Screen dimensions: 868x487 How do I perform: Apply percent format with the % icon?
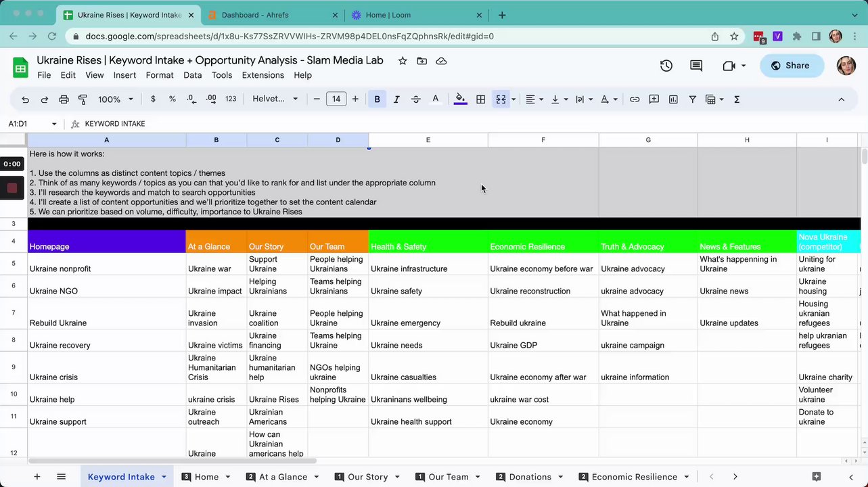173,99
